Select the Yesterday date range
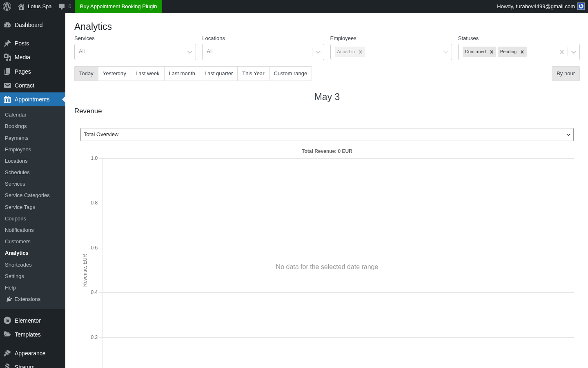Screen dimensions: 588x368 coord(114,74)
